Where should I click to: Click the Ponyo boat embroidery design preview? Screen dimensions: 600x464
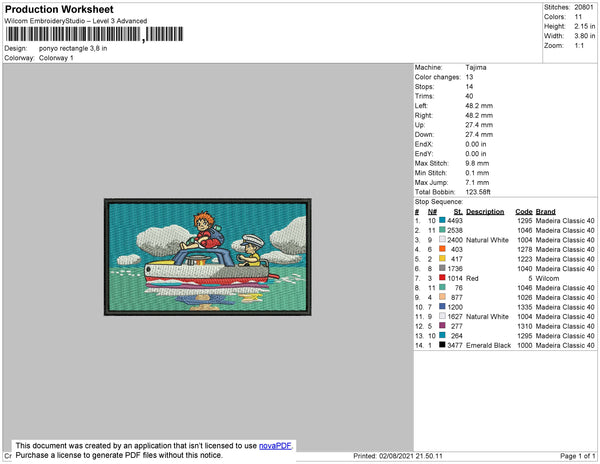[x=208, y=257]
